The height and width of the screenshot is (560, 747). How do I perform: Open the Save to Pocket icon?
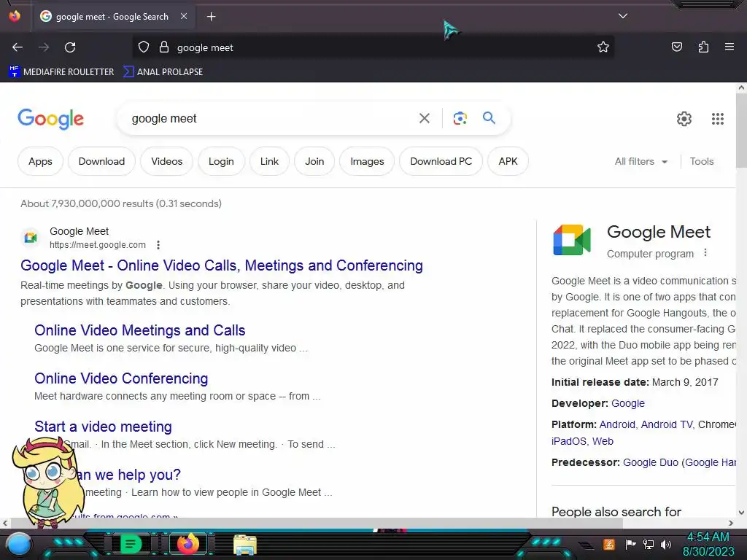676,47
